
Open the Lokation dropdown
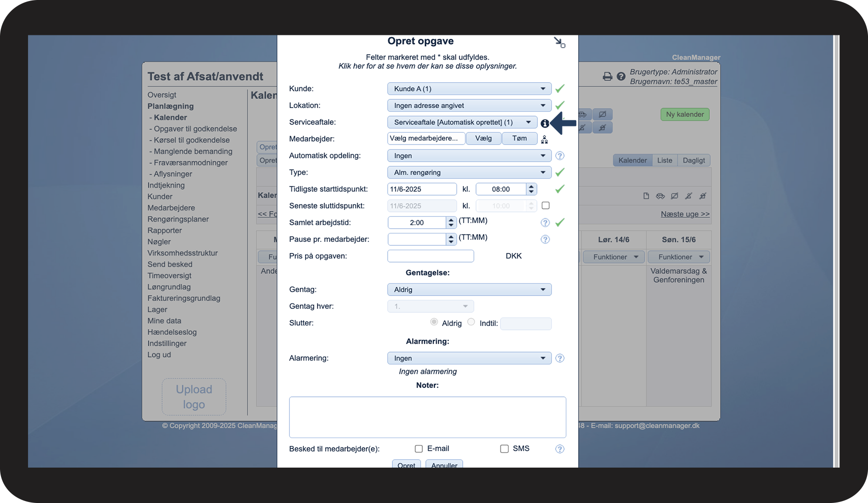click(x=469, y=106)
